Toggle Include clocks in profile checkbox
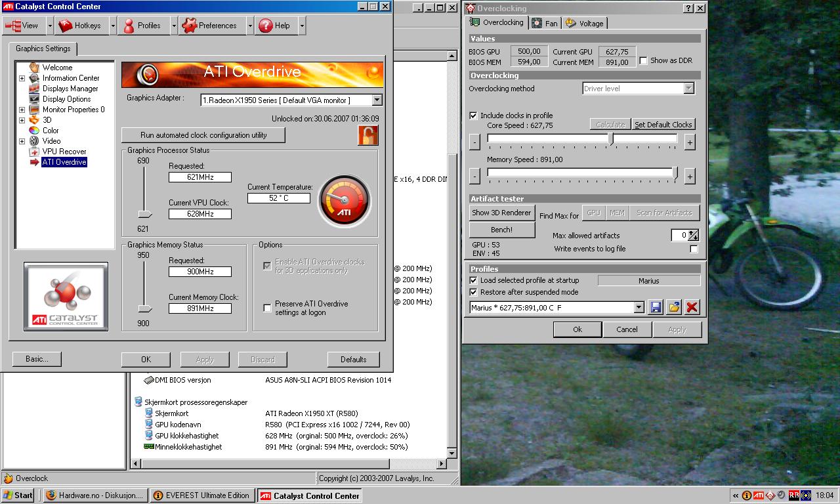 [473, 115]
